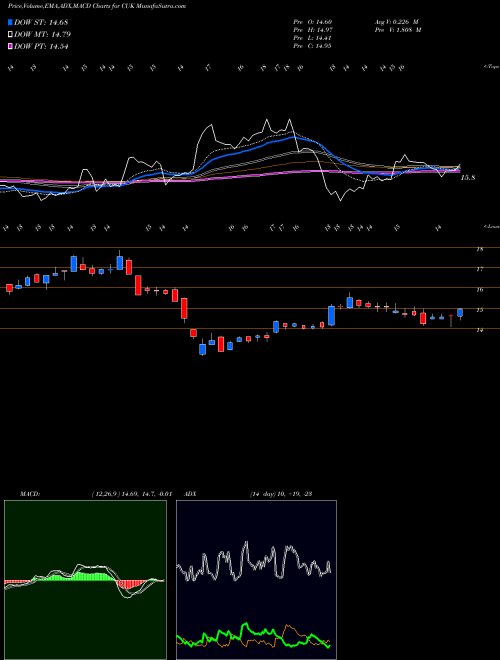This screenshot has height=660, width=500.
Task: Click the 'ADX' panel heading
Action: click(x=191, y=494)
